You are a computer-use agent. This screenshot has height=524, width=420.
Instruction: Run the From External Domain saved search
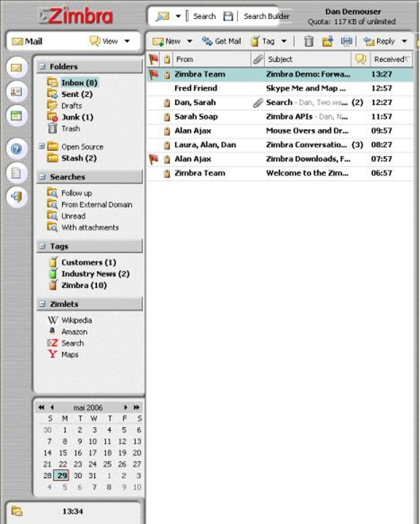[90, 204]
